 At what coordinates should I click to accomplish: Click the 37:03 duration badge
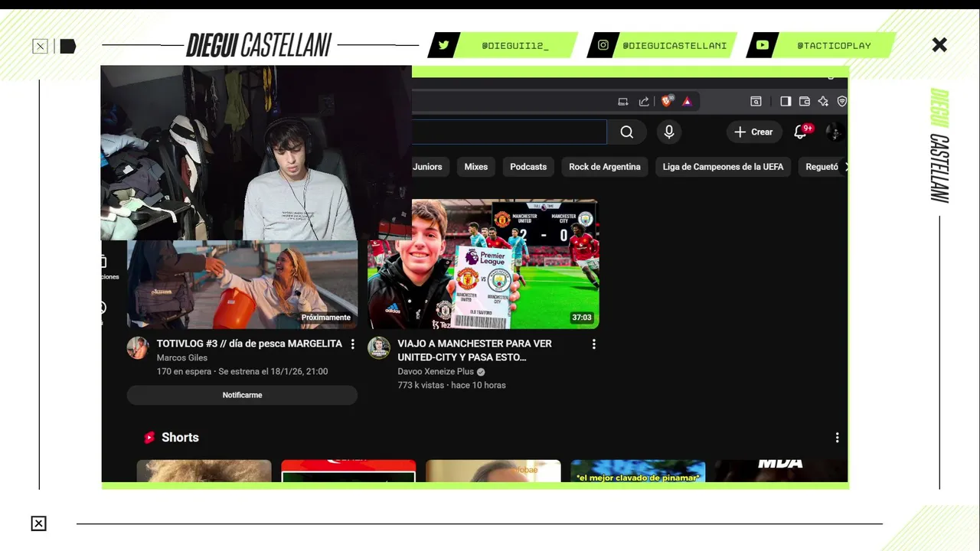(x=582, y=318)
